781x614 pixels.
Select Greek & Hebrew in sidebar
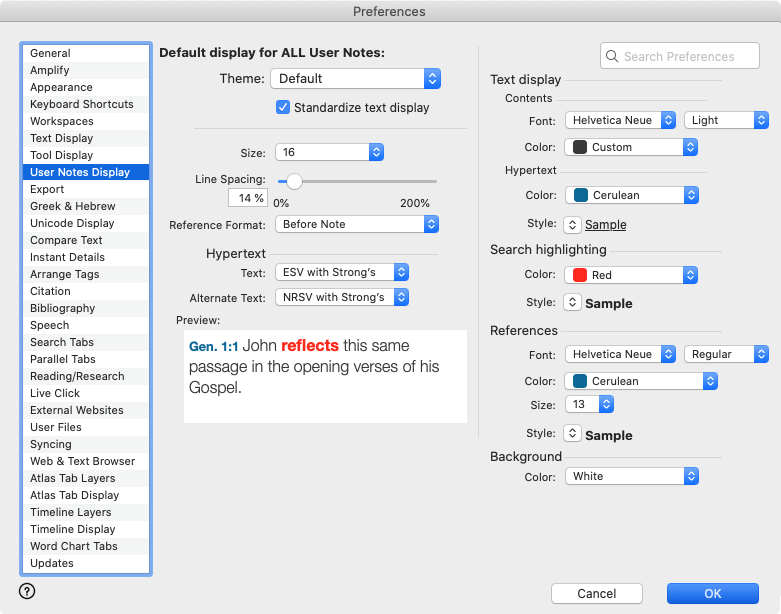72,206
